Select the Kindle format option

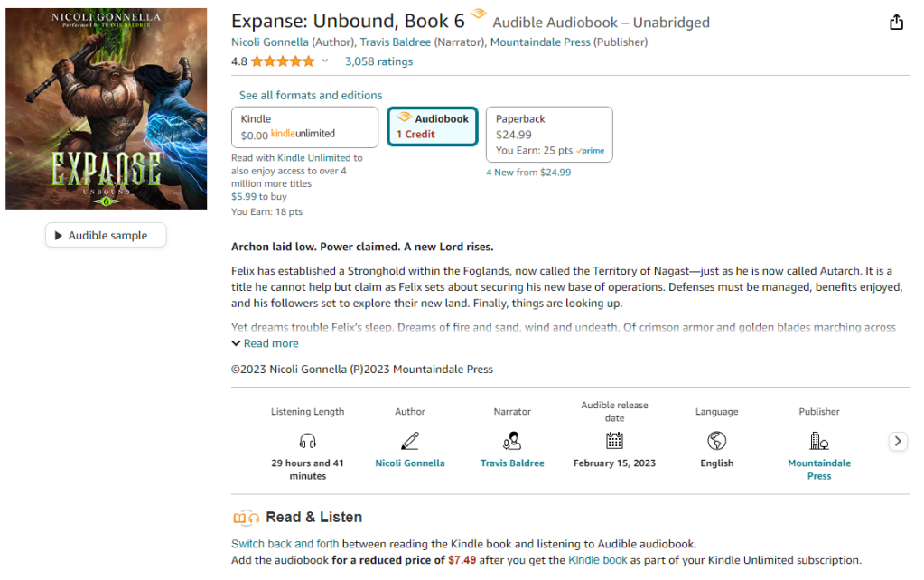pos(304,127)
